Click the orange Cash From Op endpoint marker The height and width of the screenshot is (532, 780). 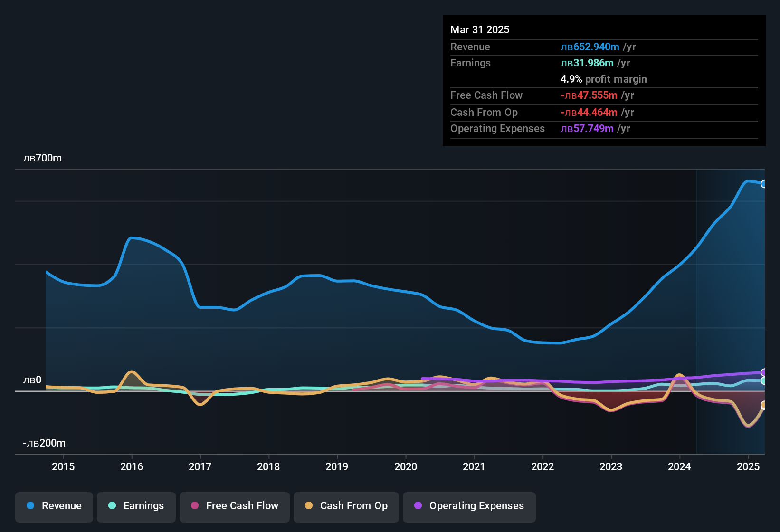click(764, 405)
